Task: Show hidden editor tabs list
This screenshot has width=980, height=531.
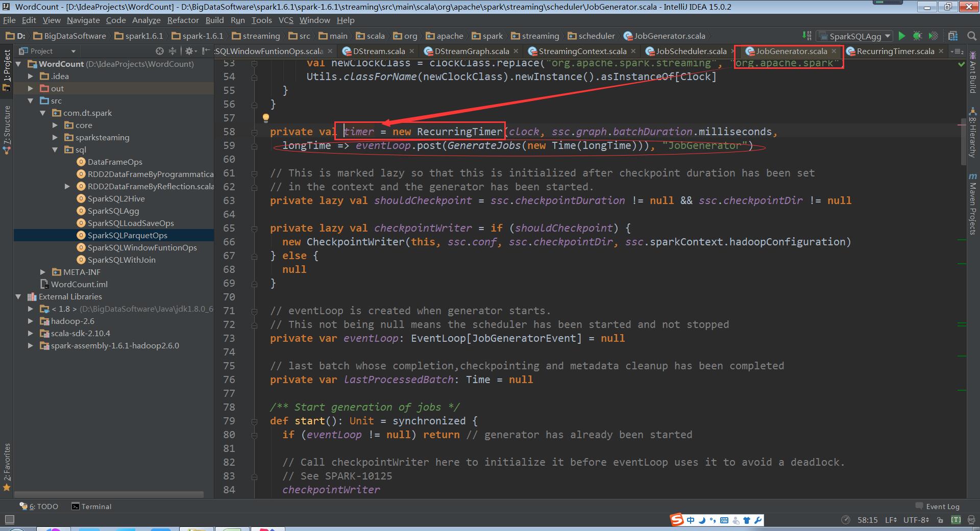Action: coord(958,51)
